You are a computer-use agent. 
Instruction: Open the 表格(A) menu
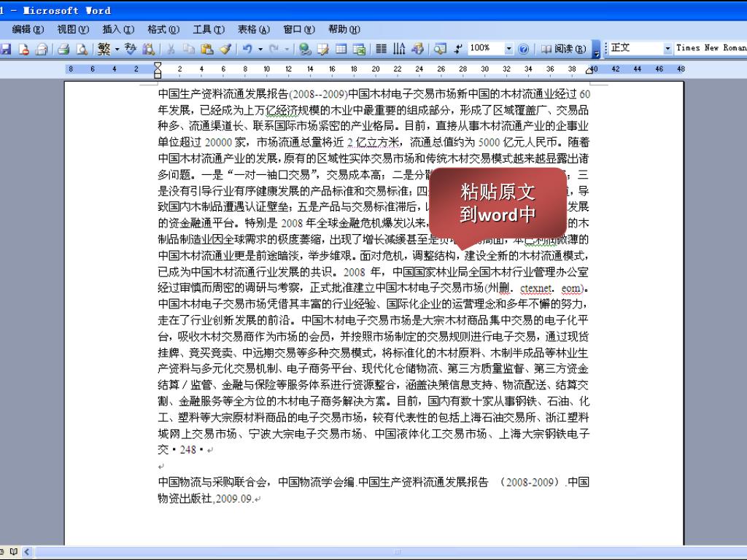click(x=254, y=29)
